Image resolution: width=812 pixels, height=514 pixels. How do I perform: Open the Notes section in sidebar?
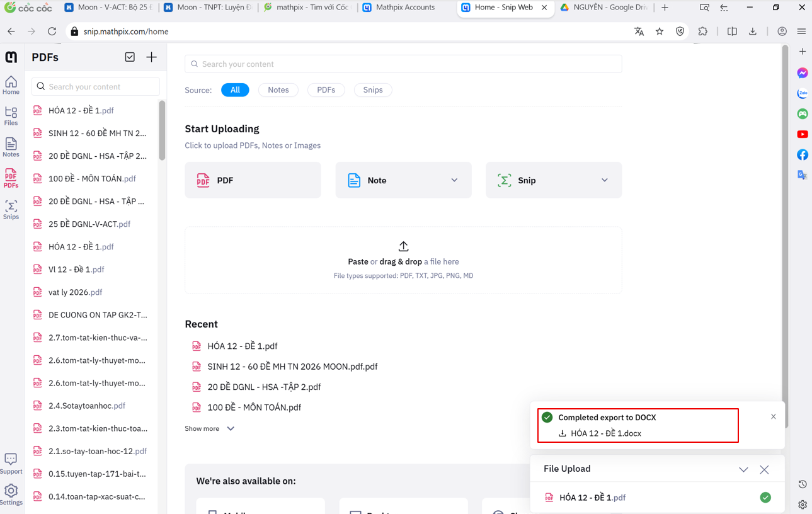coord(11,147)
